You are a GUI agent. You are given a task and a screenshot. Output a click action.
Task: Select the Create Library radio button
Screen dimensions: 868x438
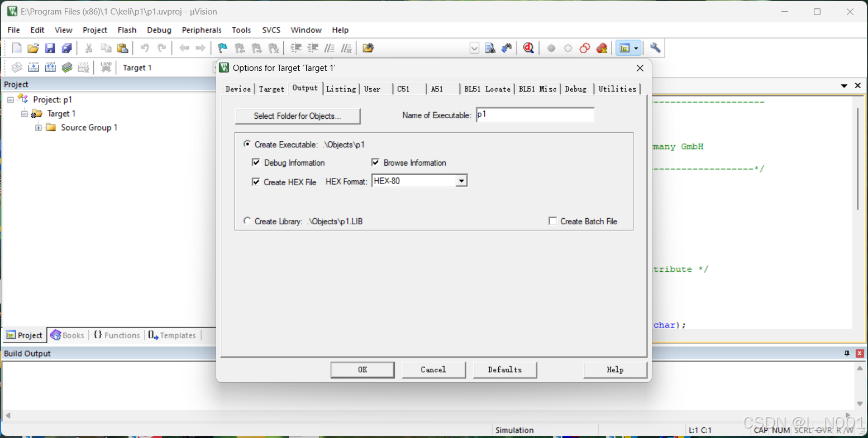click(x=247, y=221)
